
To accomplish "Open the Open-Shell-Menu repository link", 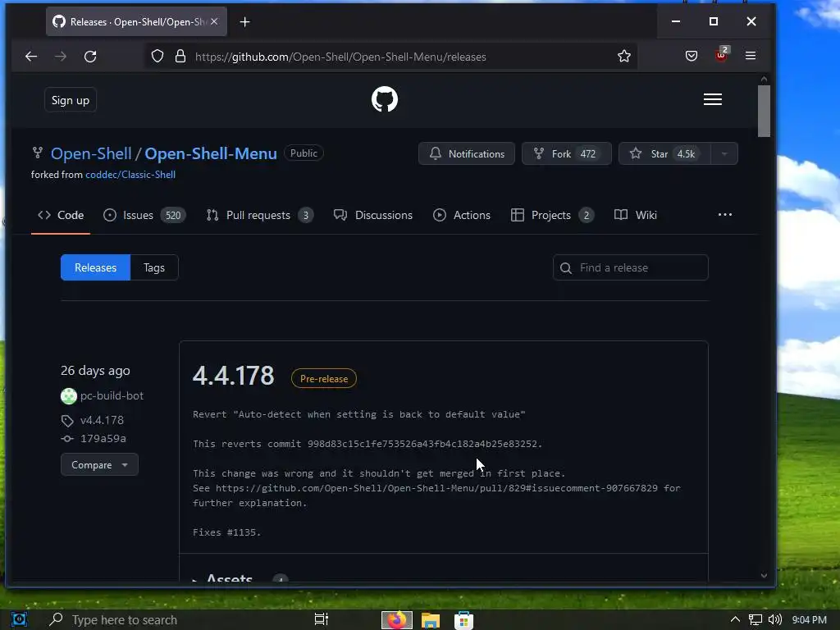I will (211, 153).
